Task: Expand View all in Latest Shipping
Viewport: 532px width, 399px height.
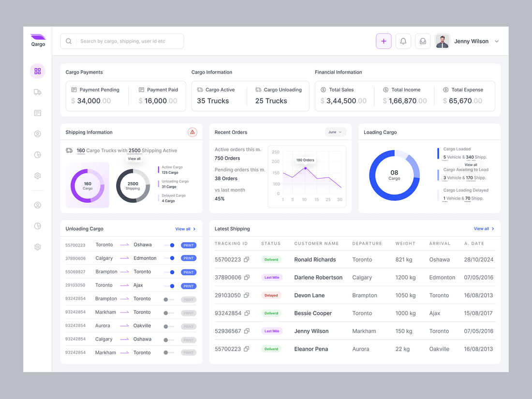Action: (x=484, y=229)
